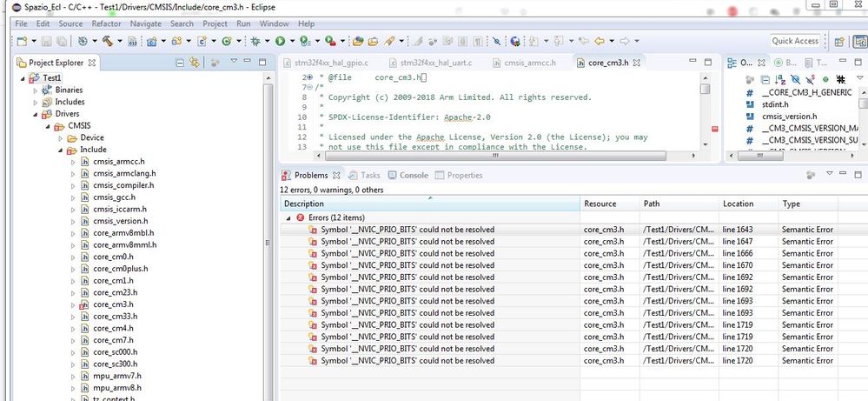Image resolution: width=868 pixels, height=401 pixels.
Task: Open Outline view menu triangle
Action: 860,77
